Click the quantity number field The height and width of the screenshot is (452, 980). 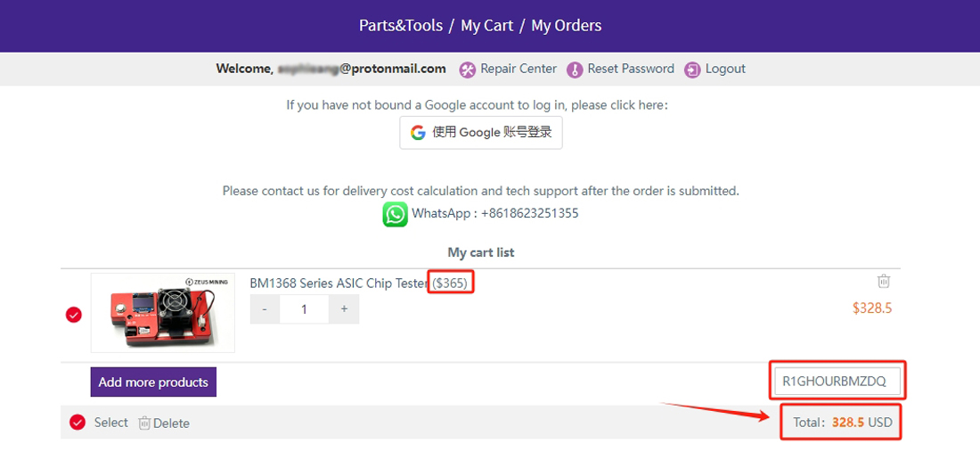[x=304, y=309]
